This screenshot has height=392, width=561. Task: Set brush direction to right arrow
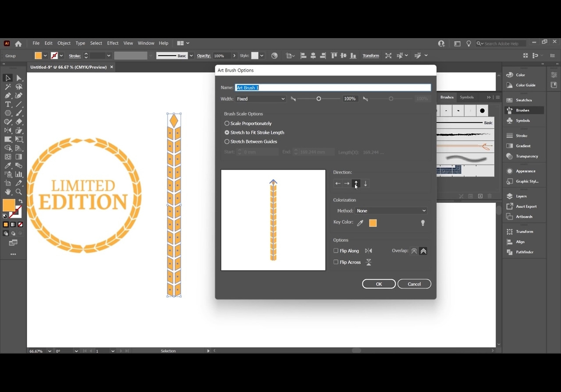(x=347, y=184)
